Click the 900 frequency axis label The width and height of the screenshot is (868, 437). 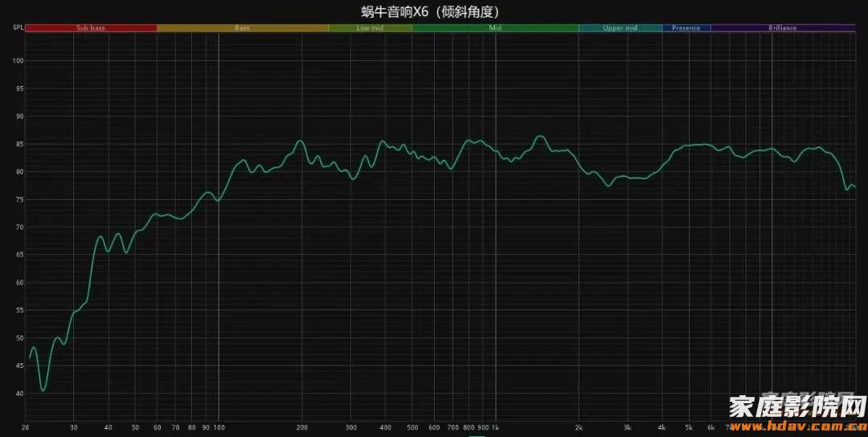(483, 427)
